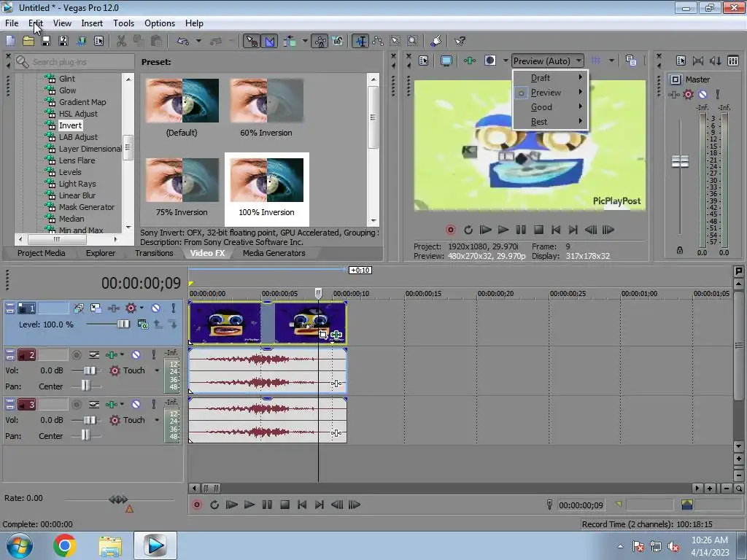Toggle Auto Ripple in the toolbar
The height and width of the screenshot is (560, 747).
pyautogui.click(x=290, y=41)
